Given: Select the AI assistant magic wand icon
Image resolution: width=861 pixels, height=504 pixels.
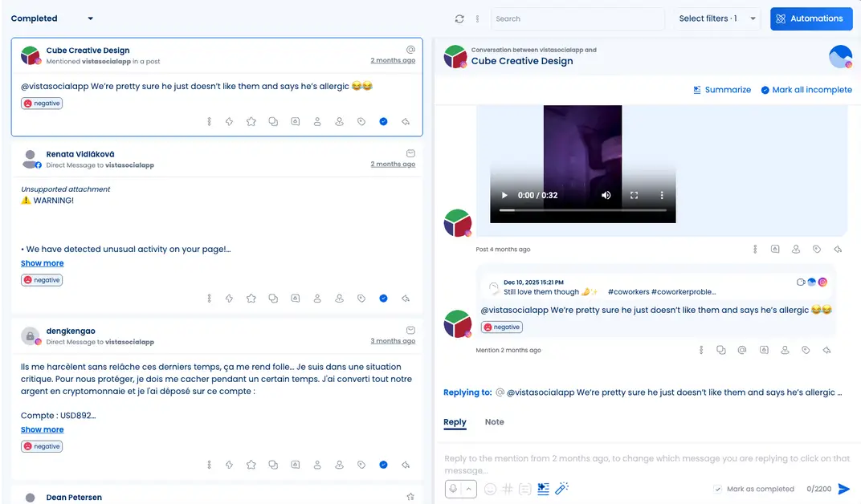Looking at the screenshot, I should 560,488.
